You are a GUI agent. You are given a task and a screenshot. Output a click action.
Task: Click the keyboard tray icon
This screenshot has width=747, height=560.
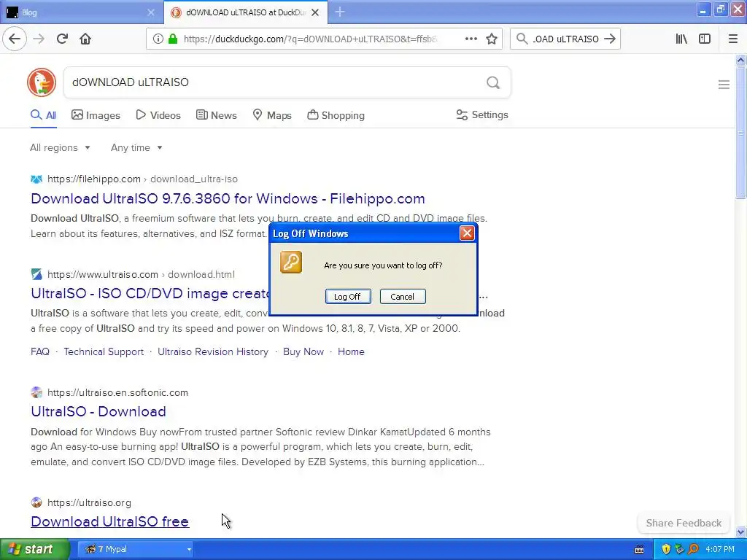(x=639, y=550)
